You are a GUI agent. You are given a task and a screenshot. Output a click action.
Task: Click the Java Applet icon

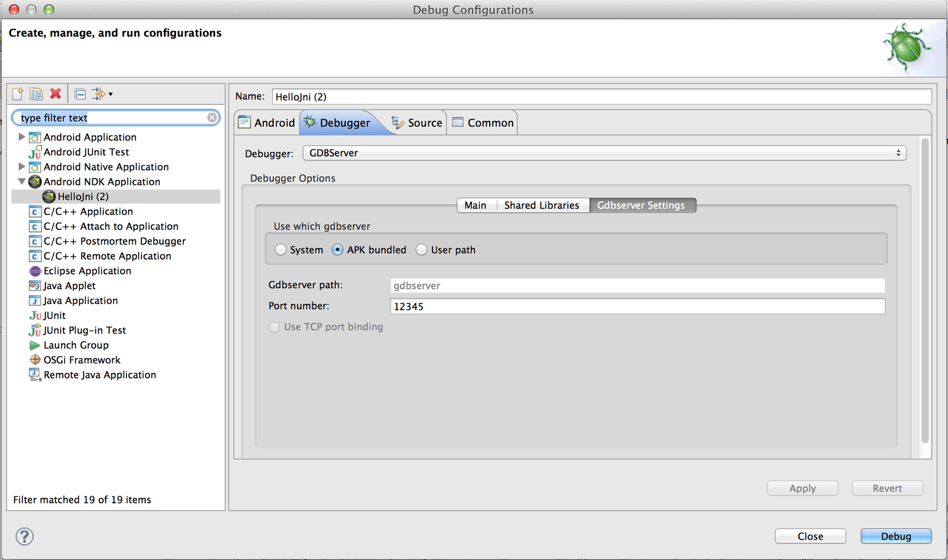coord(35,286)
